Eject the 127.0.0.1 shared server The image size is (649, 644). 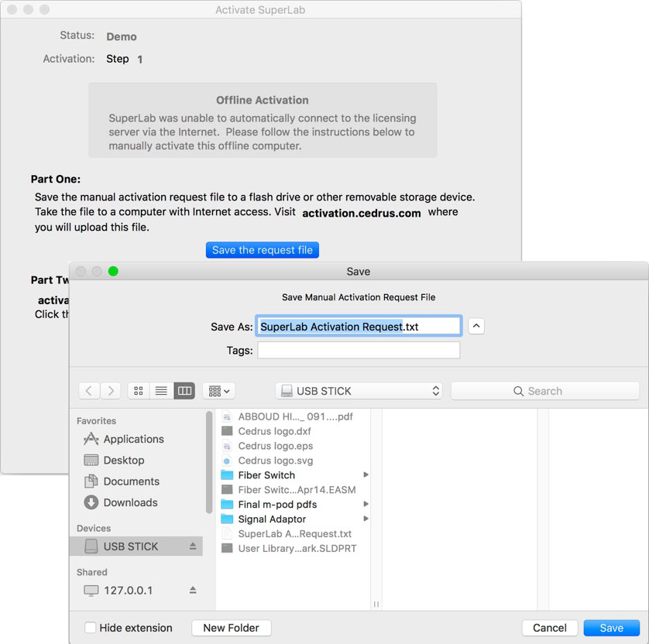(193, 591)
